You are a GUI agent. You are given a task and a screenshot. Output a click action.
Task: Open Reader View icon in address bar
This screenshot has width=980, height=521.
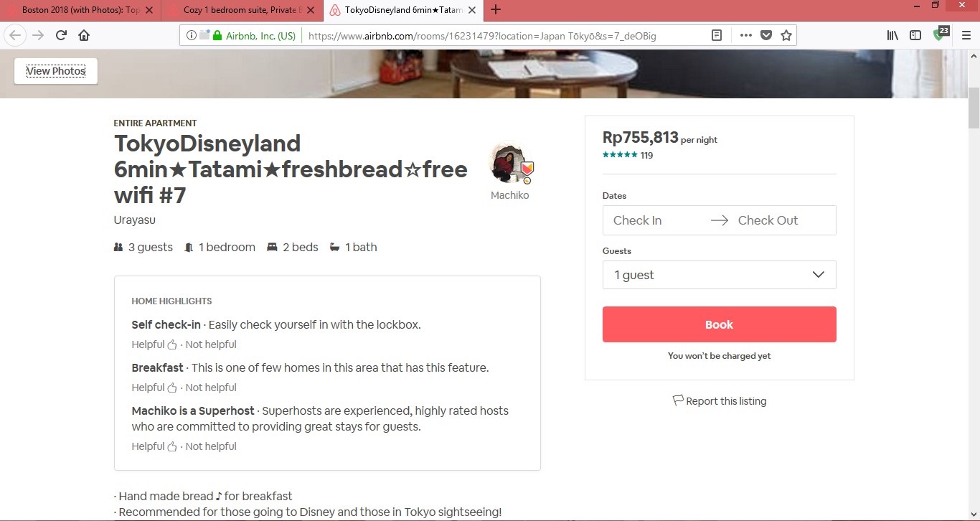tap(716, 35)
